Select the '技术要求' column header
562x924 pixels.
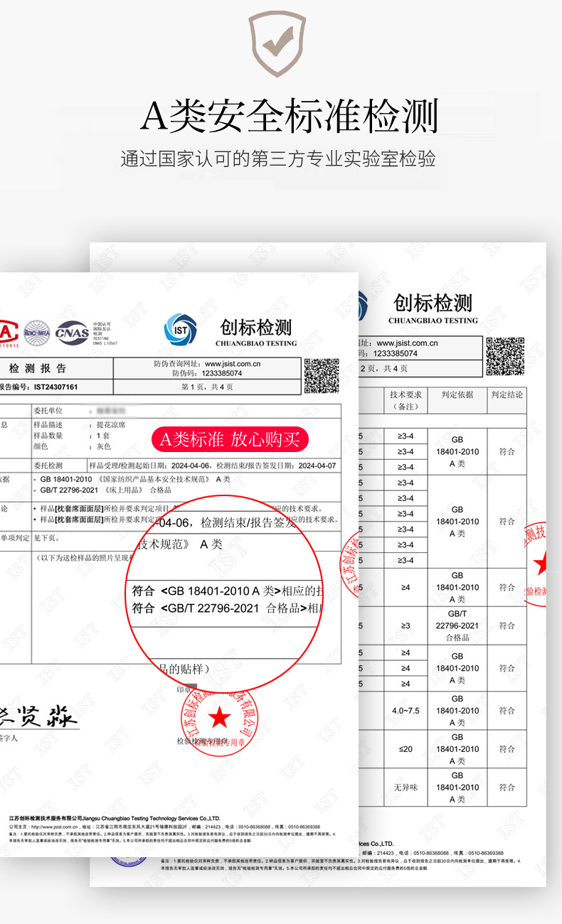coord(405,400)
